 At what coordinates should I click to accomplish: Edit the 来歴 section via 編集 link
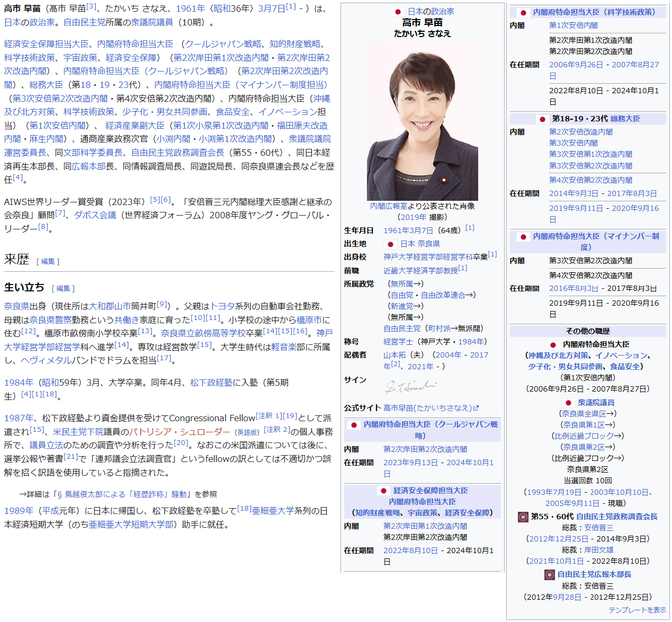48,262
